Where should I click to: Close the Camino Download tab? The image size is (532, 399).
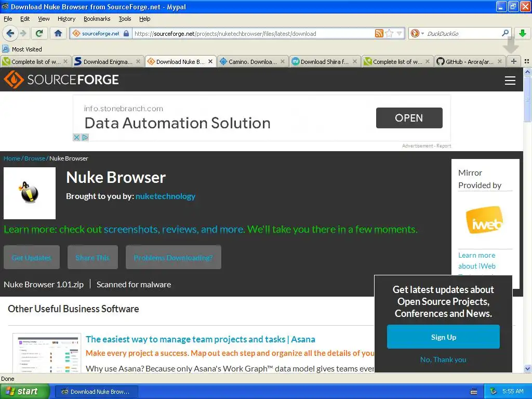point(283,61)
